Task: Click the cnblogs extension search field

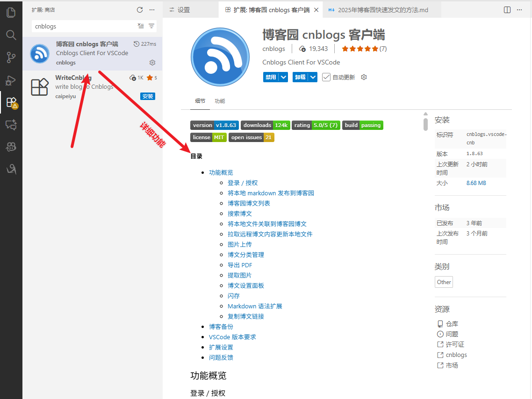Action: coord(84,26)
